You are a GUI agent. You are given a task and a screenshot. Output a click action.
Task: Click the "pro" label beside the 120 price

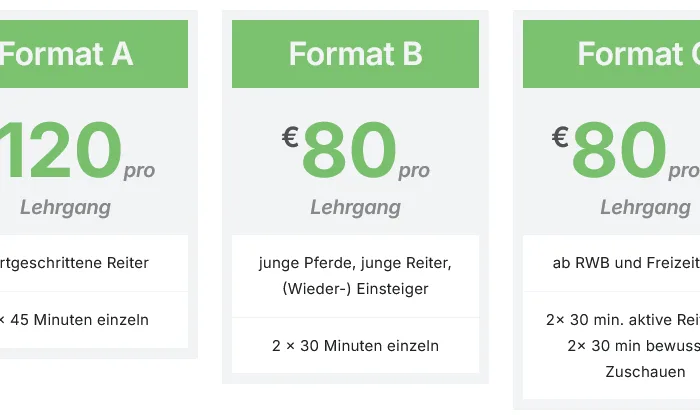(140, 171)
